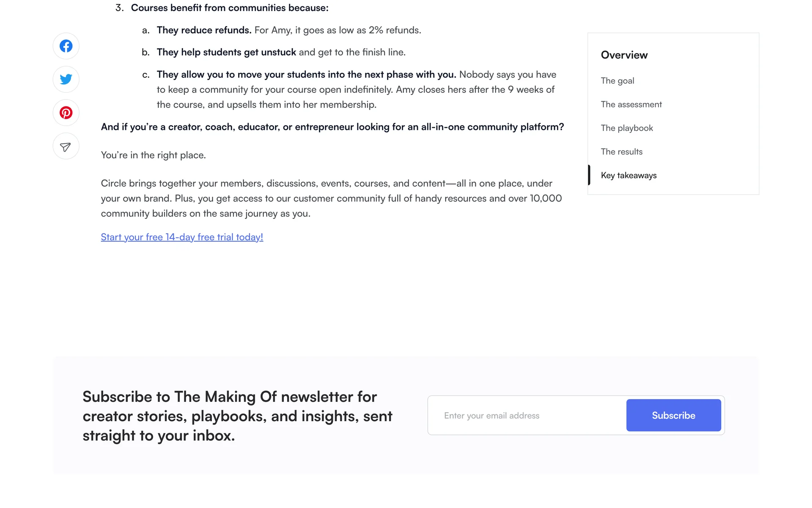Jump to The goal section
812x508 pixels.
tap(617, 81)
